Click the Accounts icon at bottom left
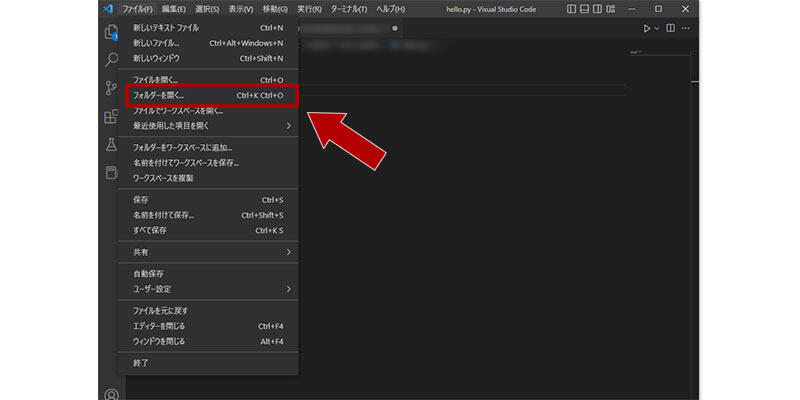 pos(111,394)
